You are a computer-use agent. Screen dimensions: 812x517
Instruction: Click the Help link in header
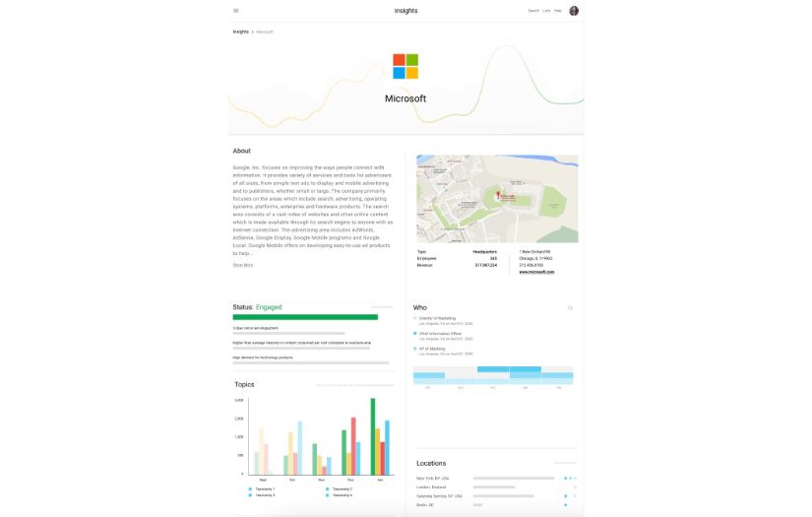(x=558, y=11)
